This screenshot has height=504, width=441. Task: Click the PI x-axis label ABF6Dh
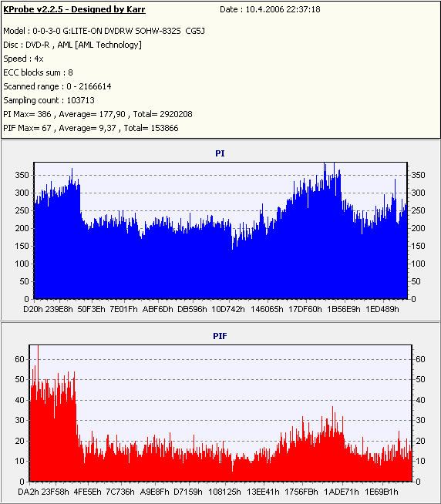pyautogui.click(x=157, y=309)
